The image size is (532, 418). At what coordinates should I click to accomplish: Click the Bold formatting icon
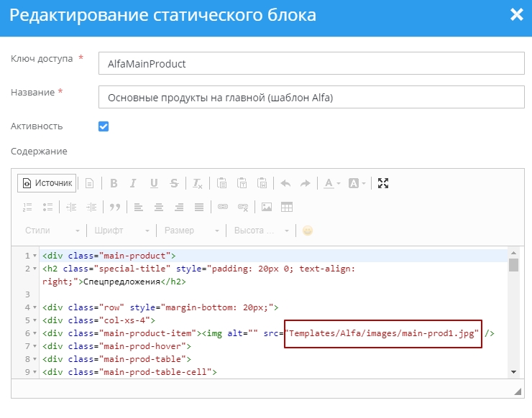point(114,183)
